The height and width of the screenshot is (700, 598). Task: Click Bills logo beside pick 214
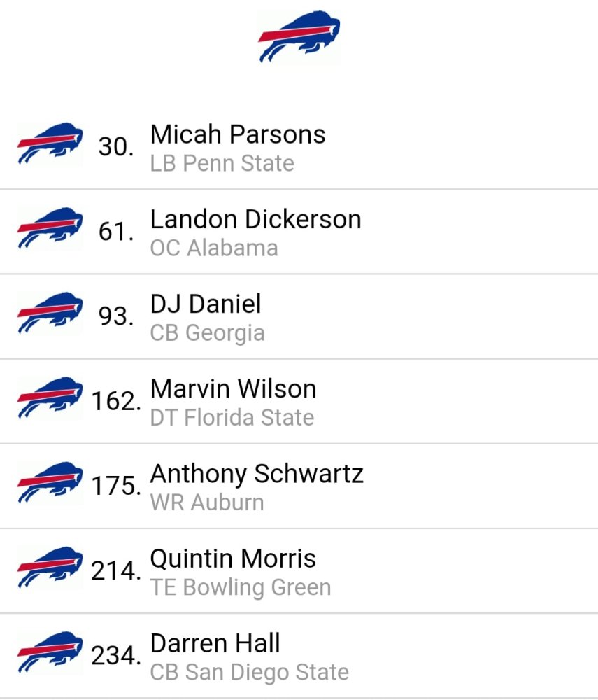(x=50, y=568)
